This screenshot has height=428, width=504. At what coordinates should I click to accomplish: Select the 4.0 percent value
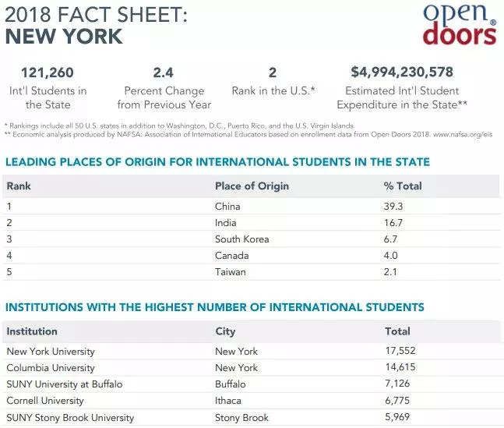tap(390, 256)
